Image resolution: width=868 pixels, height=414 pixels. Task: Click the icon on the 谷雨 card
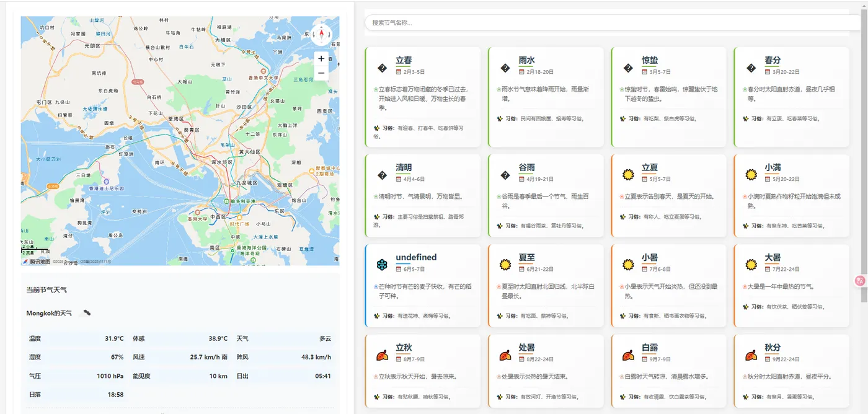coord(505,175)
